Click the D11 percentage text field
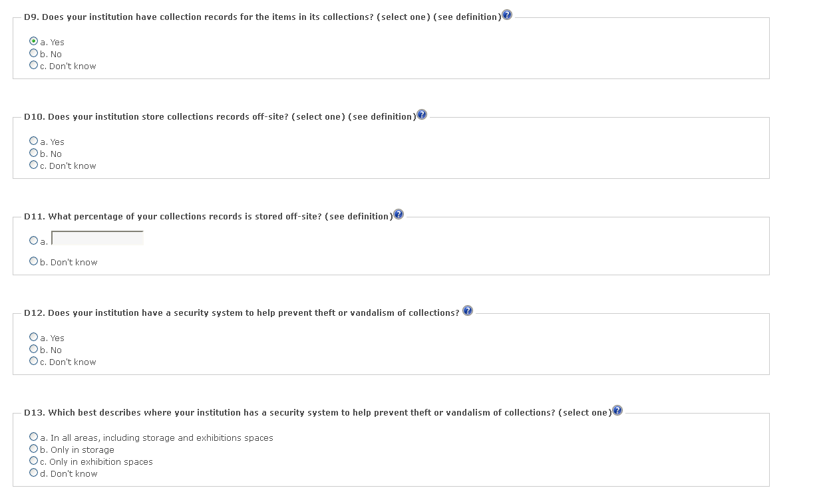Image resolution: width=821 pixels, height=504 pixels. [x=97, y=238]
